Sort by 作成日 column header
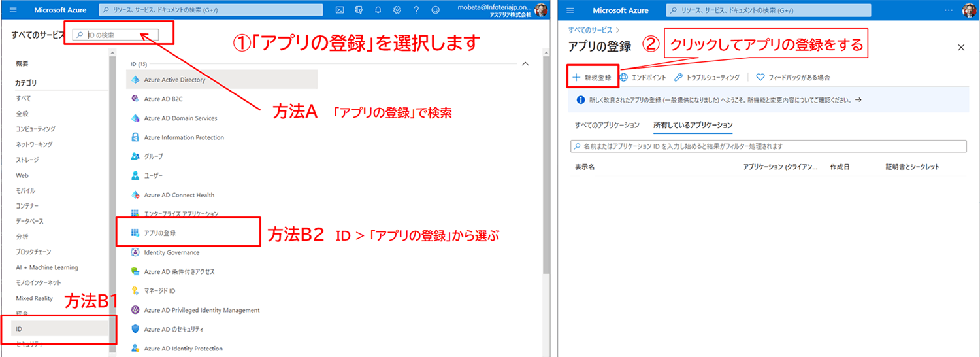980x357 pixels. pos(840,167)
